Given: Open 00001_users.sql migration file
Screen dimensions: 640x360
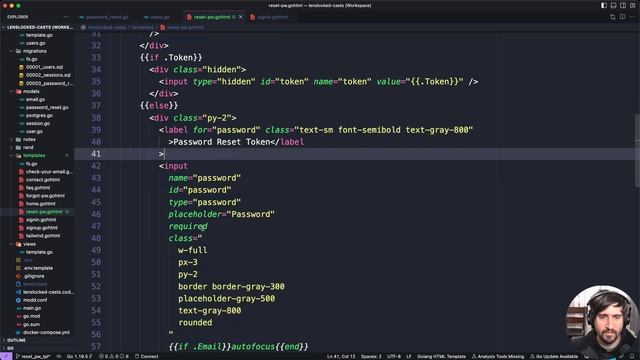Looking at the screenshot, I should [44, 67].
